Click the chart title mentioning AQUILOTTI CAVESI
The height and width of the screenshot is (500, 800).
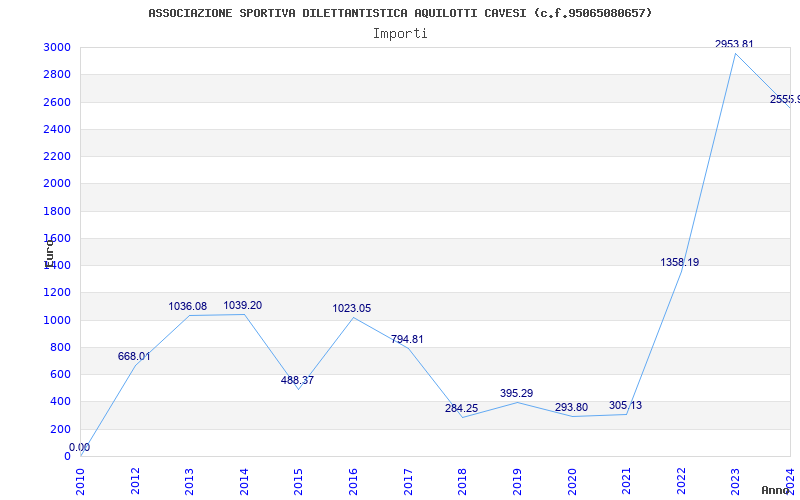[x=400, y=13]
